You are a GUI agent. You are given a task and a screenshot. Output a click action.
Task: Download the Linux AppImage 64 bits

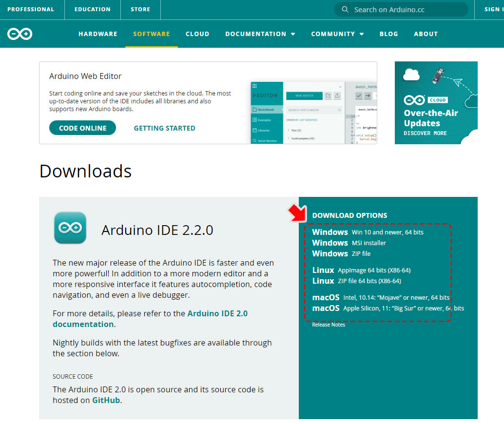click(361, 270)
